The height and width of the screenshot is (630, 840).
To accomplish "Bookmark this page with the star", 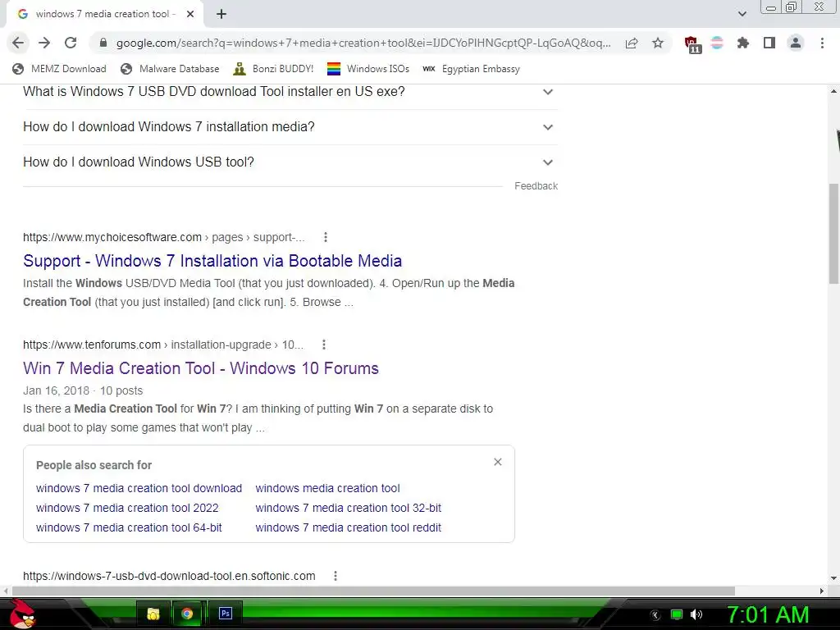I will click(x=658, y=43).
